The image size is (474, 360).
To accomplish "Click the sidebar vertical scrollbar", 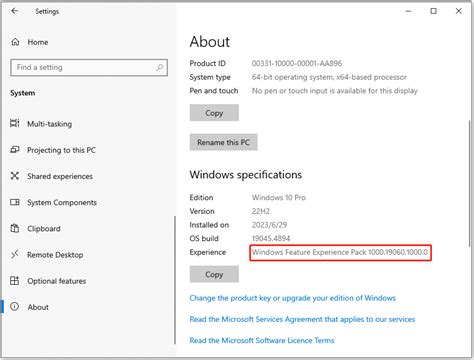I will click(174, 280).
